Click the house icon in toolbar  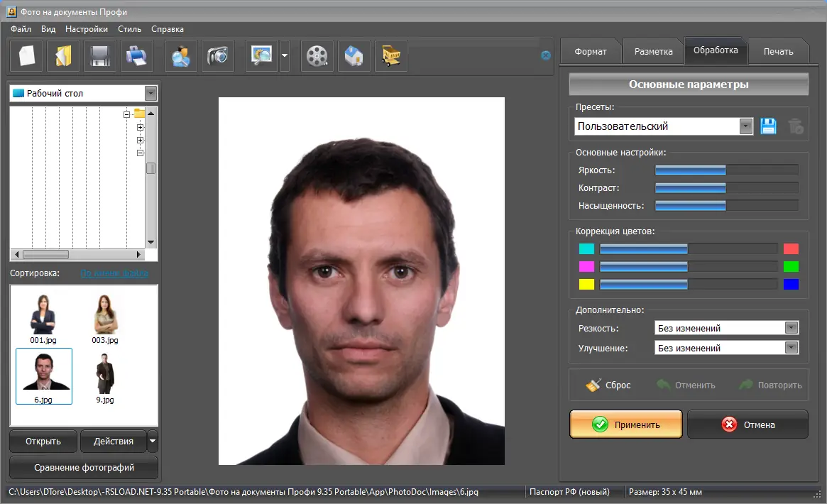coord(354,56)
